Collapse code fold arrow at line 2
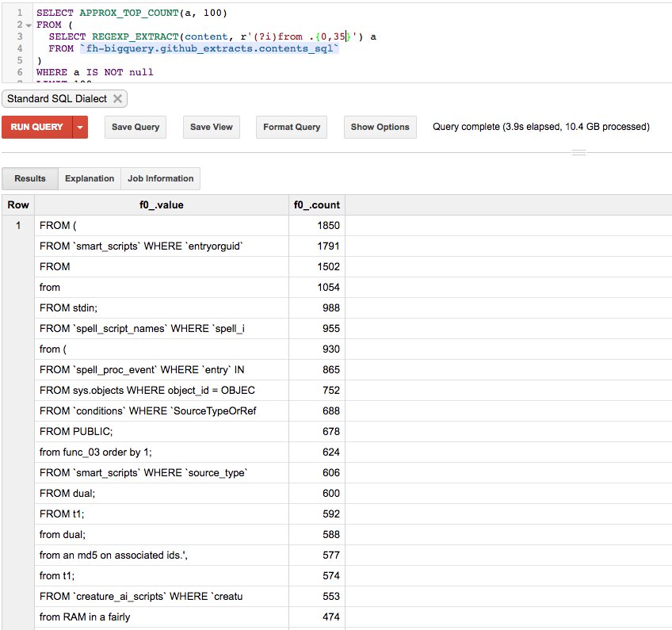This screenshot has width=672, height=630. pyautogui.click(x=29, y=25)
